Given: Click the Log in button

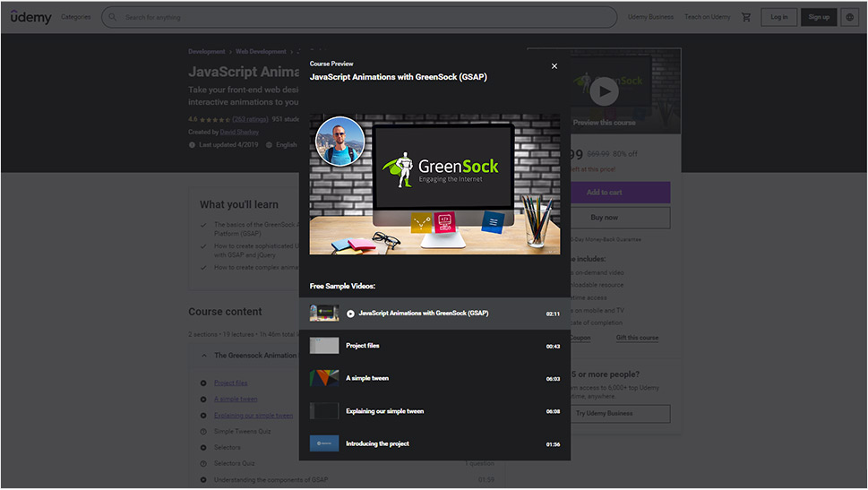Looking at the screenshot, I should [779, 17].
